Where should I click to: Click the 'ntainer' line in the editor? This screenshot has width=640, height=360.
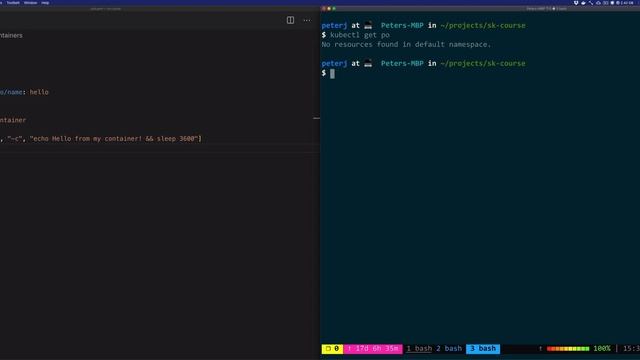point(13,120)
